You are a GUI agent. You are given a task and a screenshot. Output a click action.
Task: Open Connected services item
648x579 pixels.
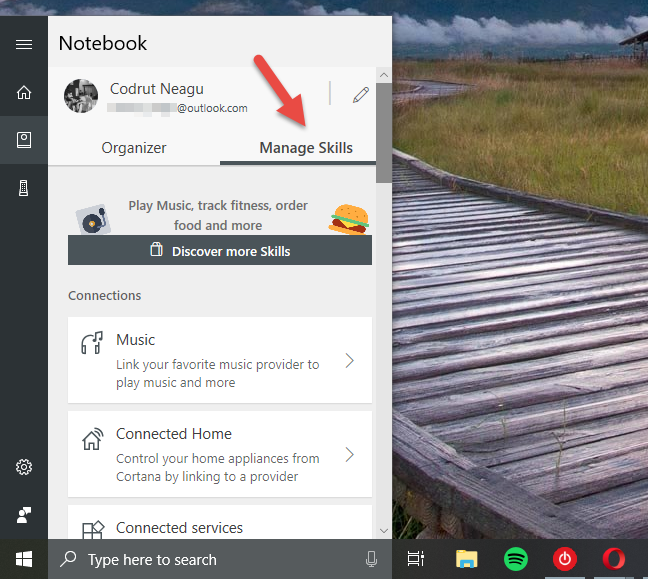coord(220,522)
